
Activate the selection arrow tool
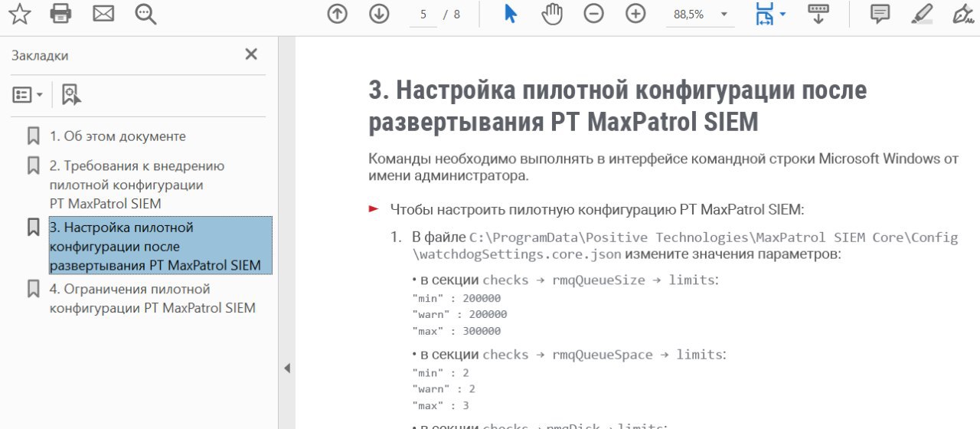tap(511, 14)
